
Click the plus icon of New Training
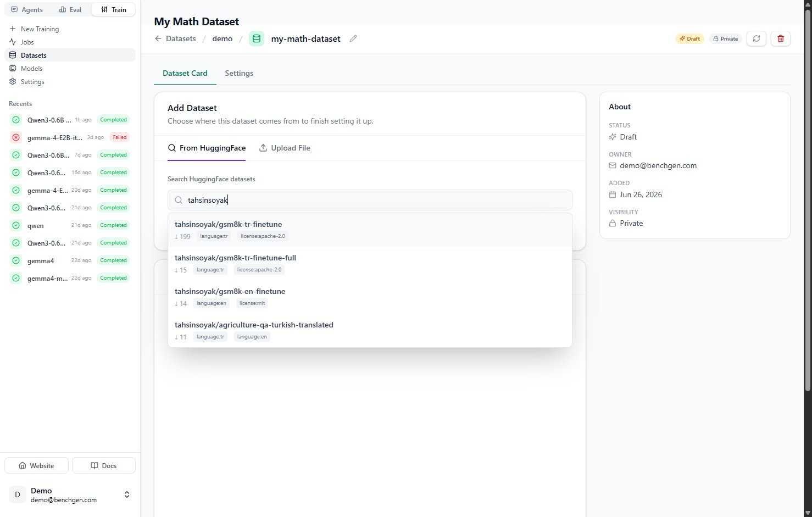tap(13, 29)
